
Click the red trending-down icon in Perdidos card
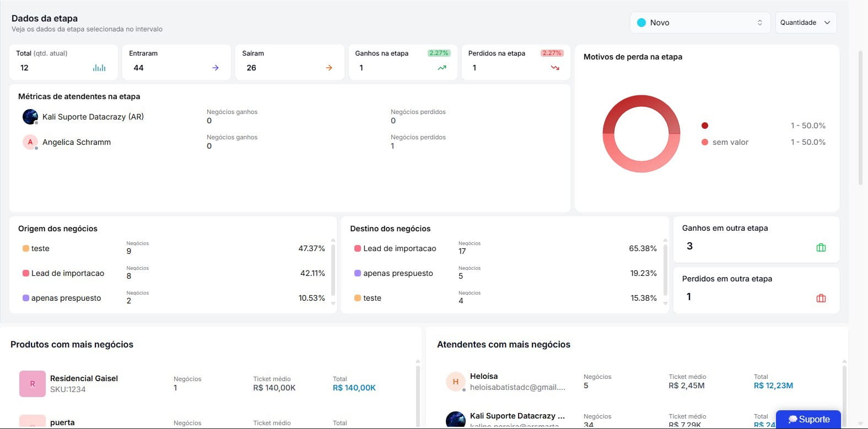pyautogui.click(x=555, y=68)
